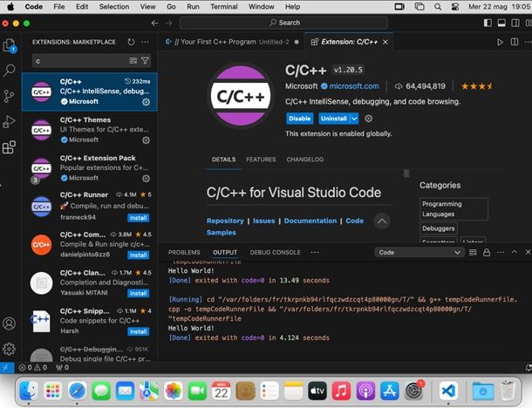Open the Manage gear in activity bar
This screenshot has width=532, height=408.
coord(10,349)
